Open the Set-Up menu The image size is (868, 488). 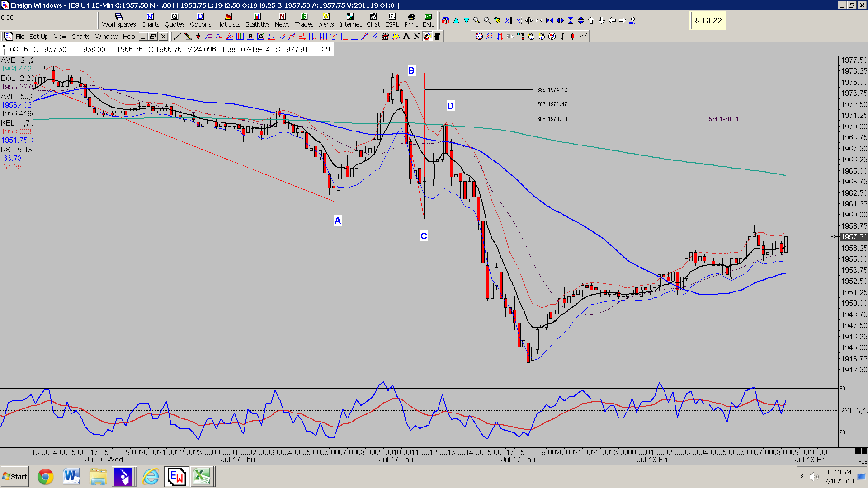[39, 37]
